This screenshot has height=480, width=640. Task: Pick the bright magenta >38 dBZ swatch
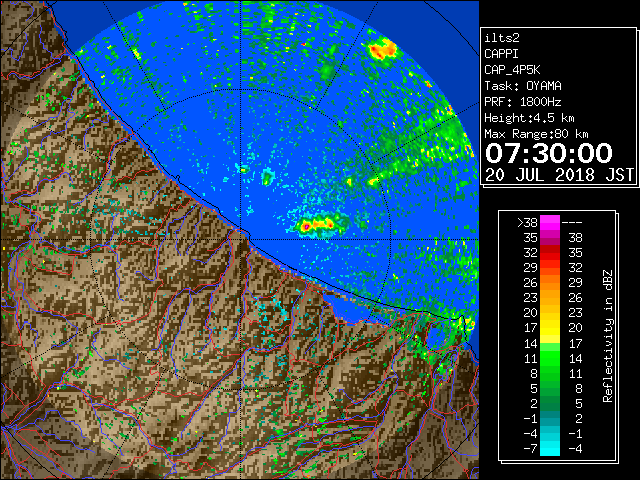click(550, 223)
